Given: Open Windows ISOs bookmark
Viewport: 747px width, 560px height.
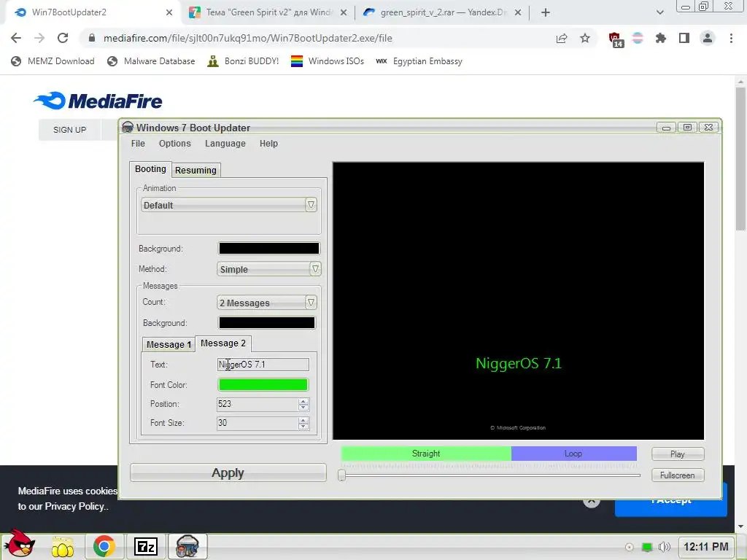Looking at the screenshot, I should coord(328,61).
